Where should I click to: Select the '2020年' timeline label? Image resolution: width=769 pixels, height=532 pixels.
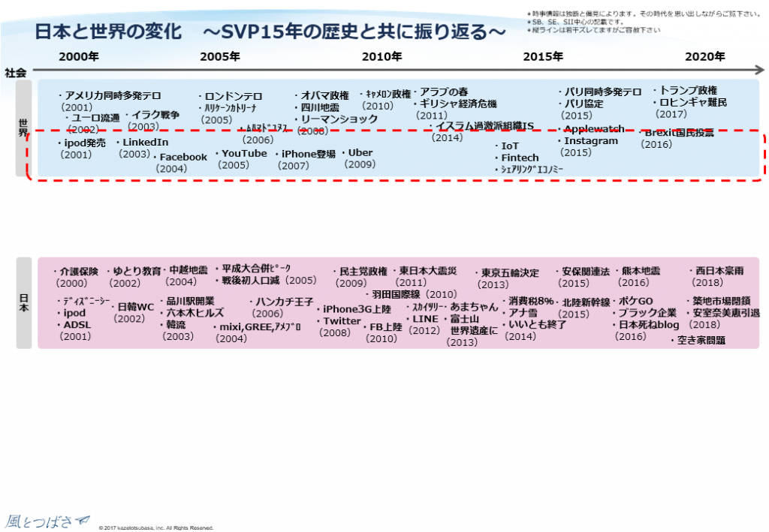point(704,57)
